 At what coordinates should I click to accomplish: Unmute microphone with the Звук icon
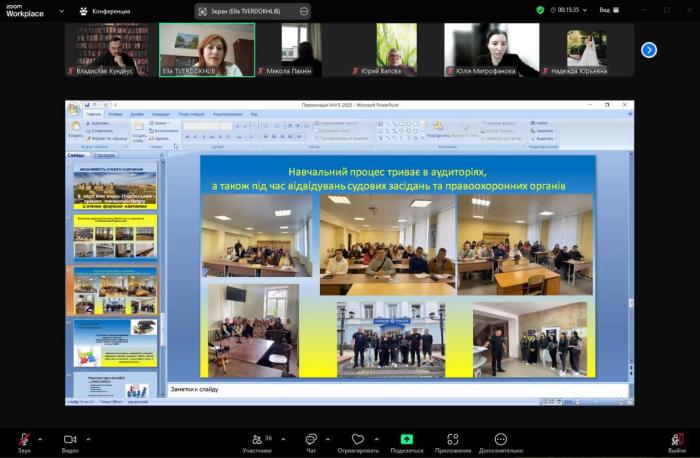[x=22, y=439]
